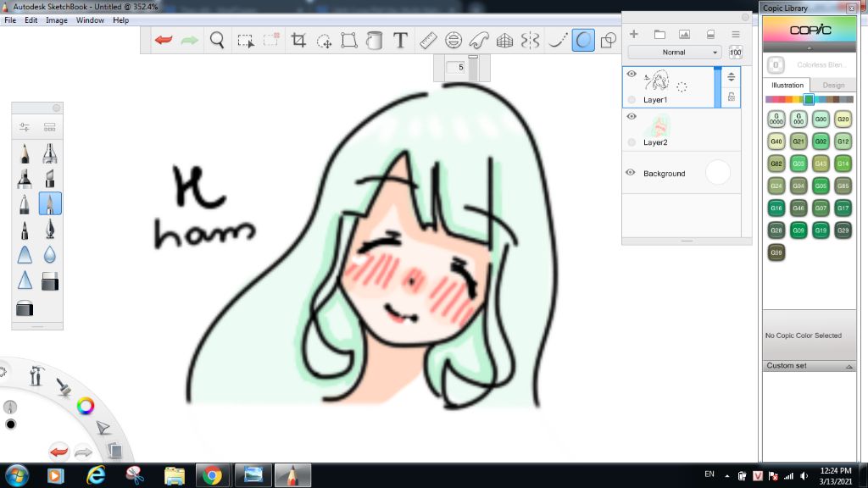Select the water drop Blur brush

pos(49,254)
